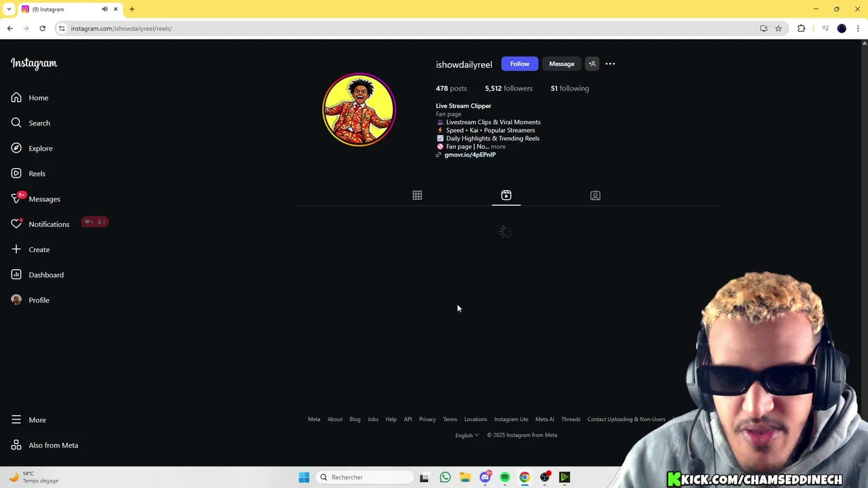Open the gmovr.io/4pEPnIP bio link
Viewport: 868px width, 488px height.
[470, 155]
